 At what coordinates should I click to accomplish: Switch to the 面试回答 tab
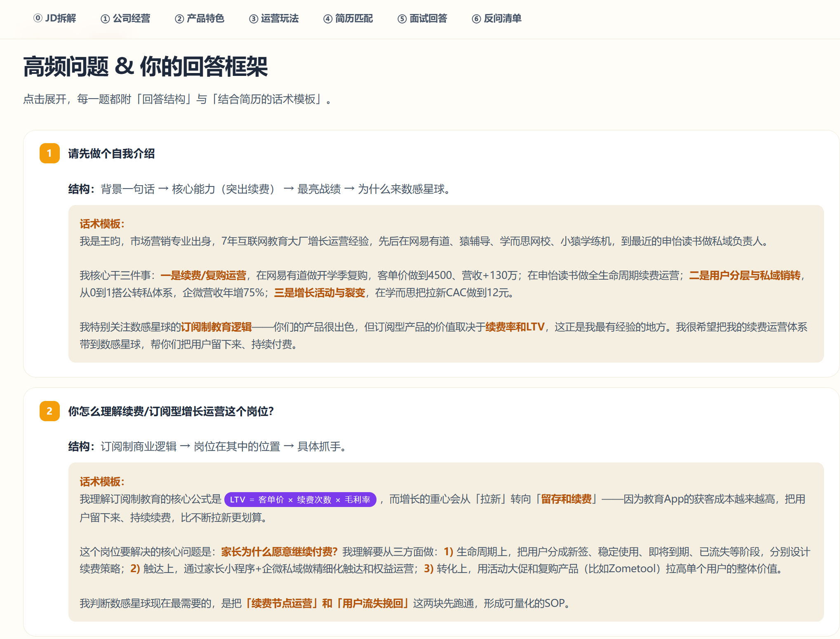[422, 19]
